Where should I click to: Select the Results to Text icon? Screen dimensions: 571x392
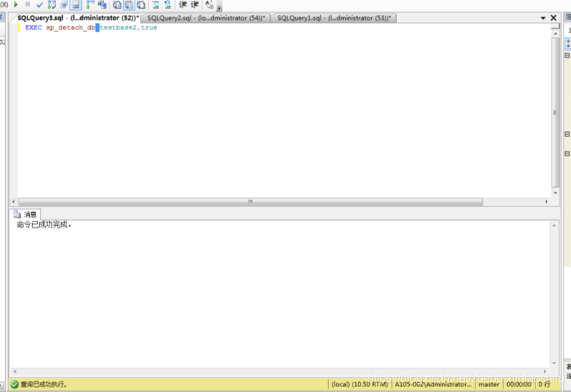(x=117, y=5)
